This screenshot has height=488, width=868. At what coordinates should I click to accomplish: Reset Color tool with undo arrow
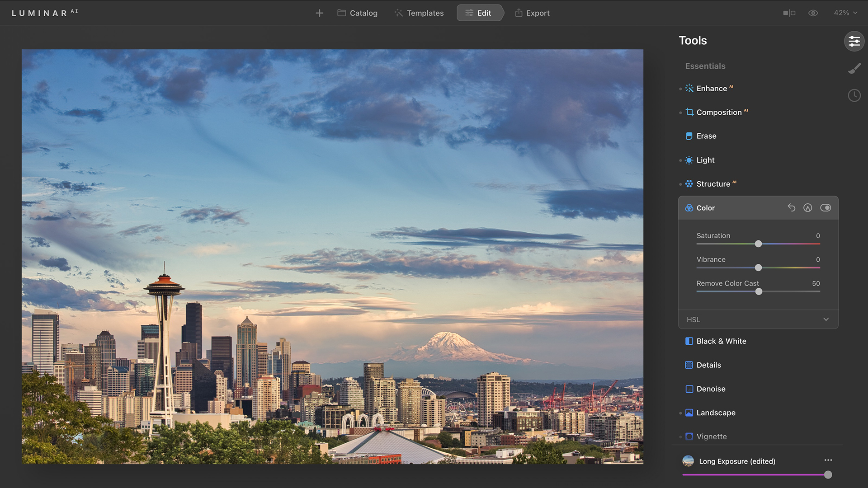791,207
